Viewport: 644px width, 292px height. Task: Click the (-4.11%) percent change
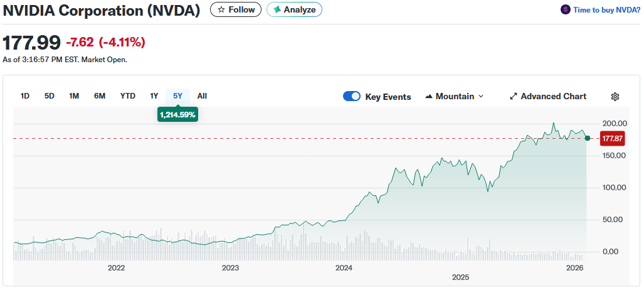coord(122,42)
